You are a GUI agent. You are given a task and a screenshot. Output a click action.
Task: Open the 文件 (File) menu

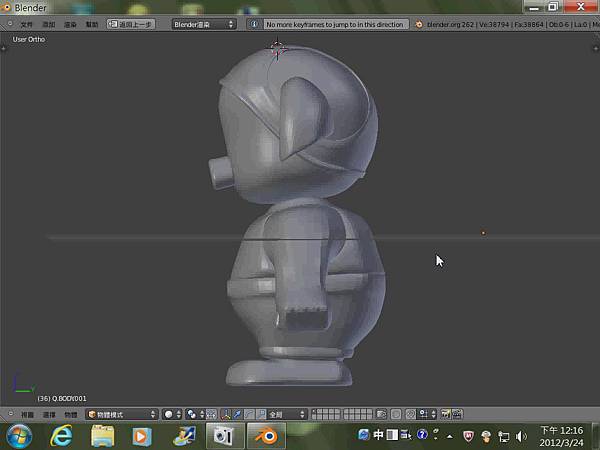26,24
